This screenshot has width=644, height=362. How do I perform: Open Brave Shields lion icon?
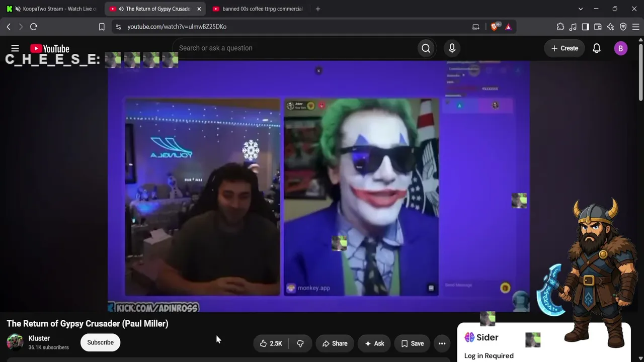click(495, 27)
